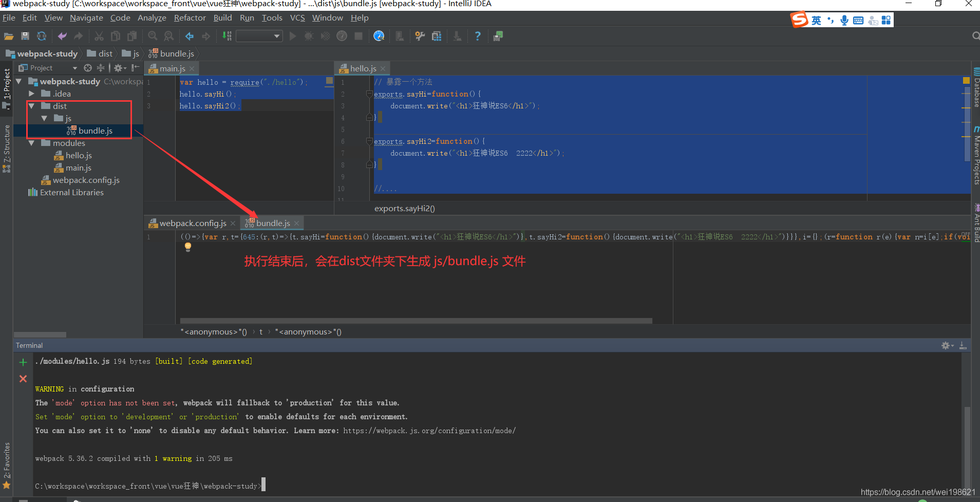The width and height of the screenshot is (980, 502).
Task: Toggle the Ant Build tool window button
Action: (976, 224)
